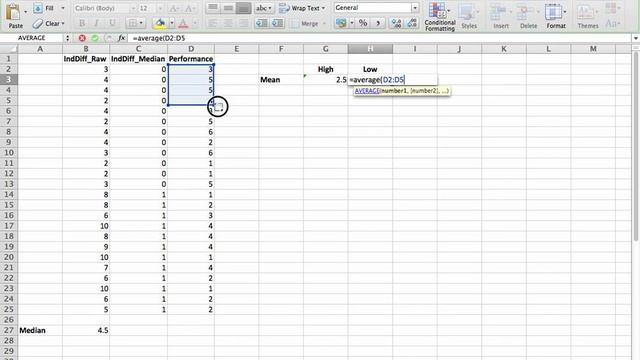The height and width of the screenshot is (360, 640).
Task: Click the Median label in row 27
Action: (32, 330)
